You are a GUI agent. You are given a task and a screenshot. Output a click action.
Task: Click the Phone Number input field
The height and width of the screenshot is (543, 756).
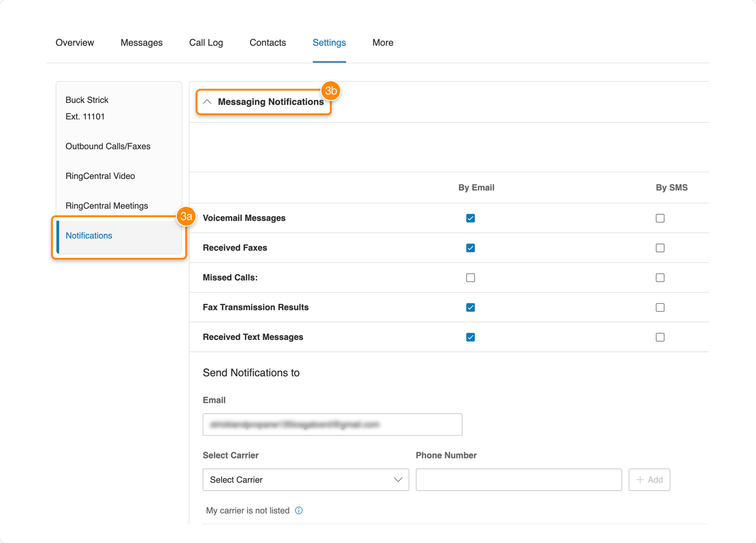(x=518, y=480)
